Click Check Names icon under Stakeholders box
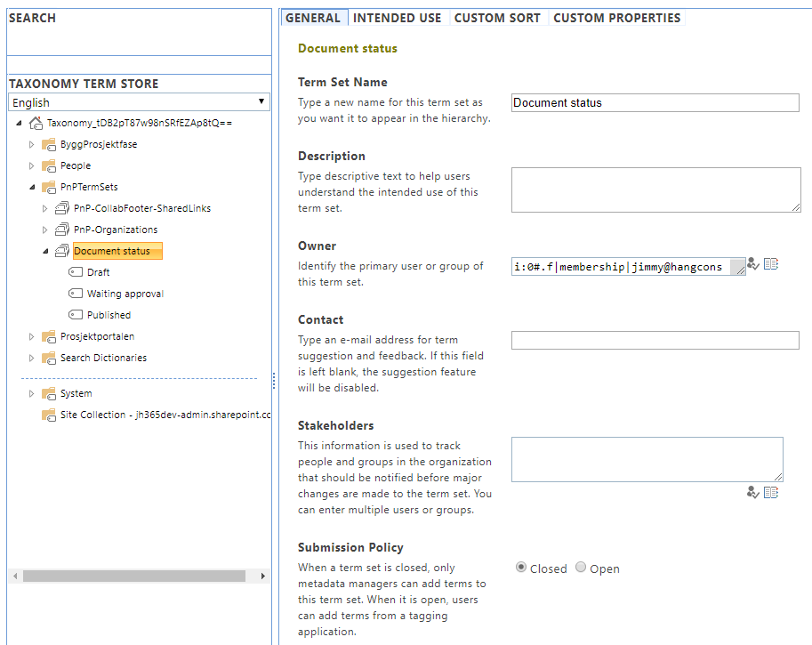 753,492
